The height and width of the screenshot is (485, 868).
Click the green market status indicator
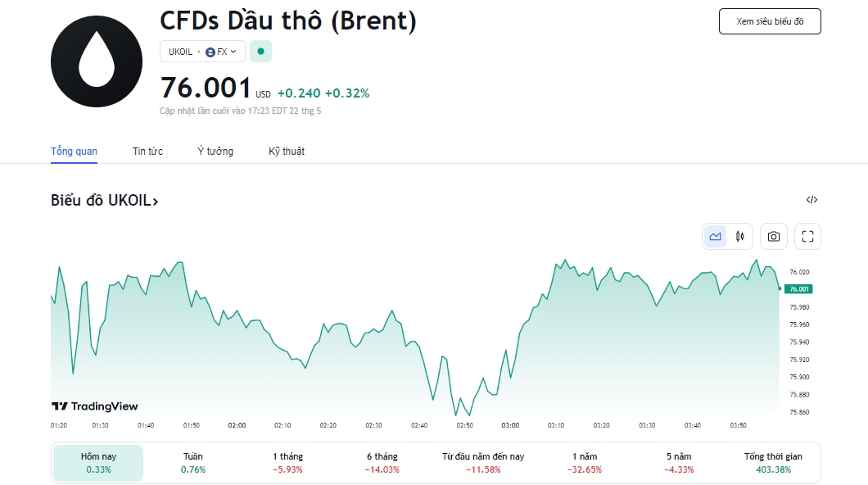(260, 52)
